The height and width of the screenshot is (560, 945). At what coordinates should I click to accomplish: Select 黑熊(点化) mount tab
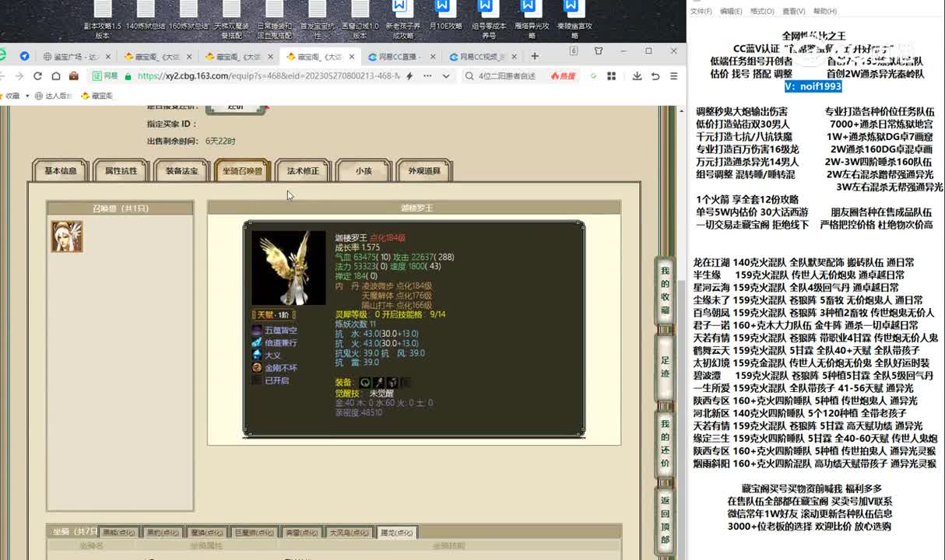[119, 533]
